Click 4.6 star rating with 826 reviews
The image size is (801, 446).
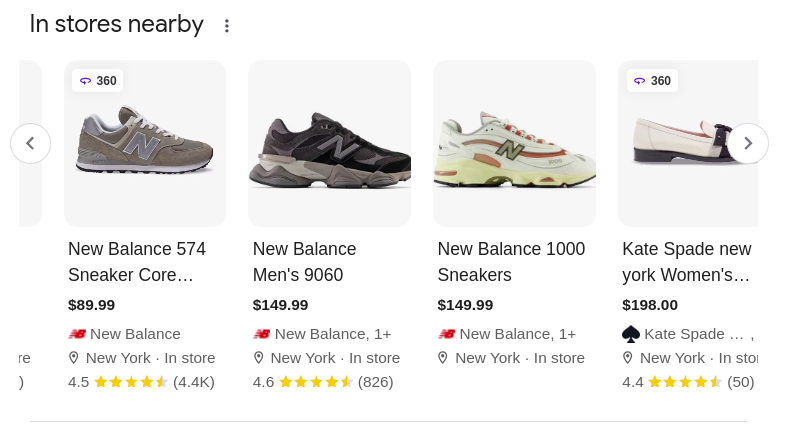click(x=323, y=382)
